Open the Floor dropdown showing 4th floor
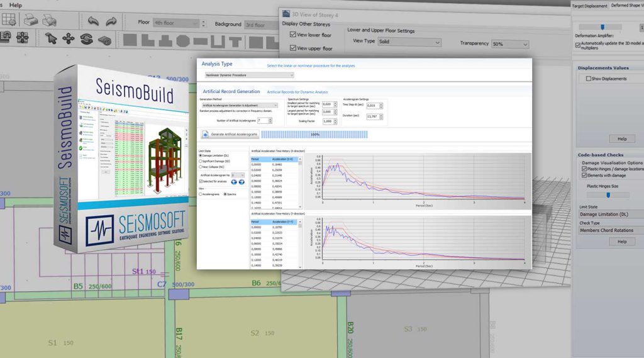 (x=176, y=23)
